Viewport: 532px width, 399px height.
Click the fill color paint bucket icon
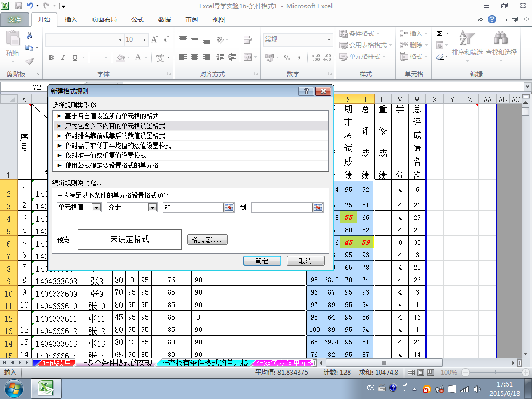[121, 57]
